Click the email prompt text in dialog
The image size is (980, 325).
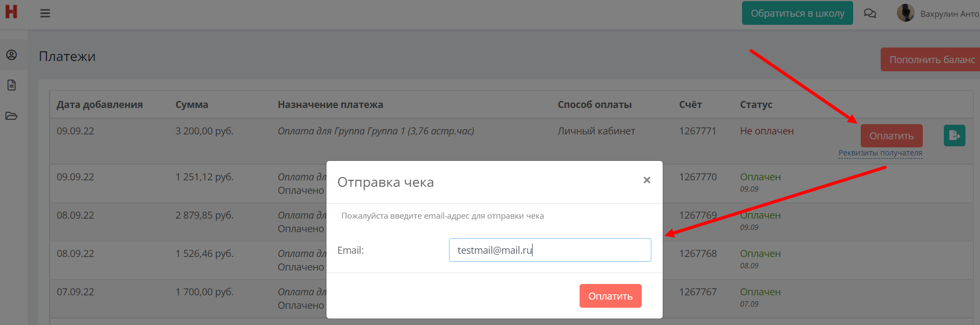(443, 215)
